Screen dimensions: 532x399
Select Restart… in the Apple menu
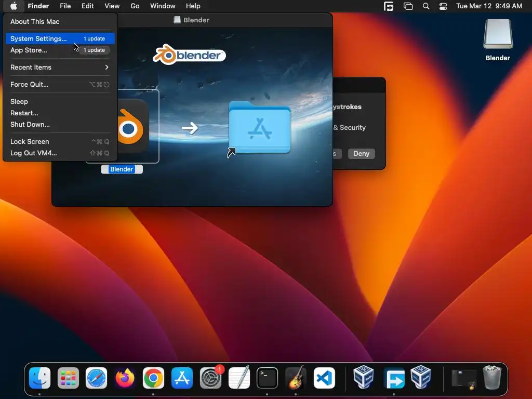60,113
